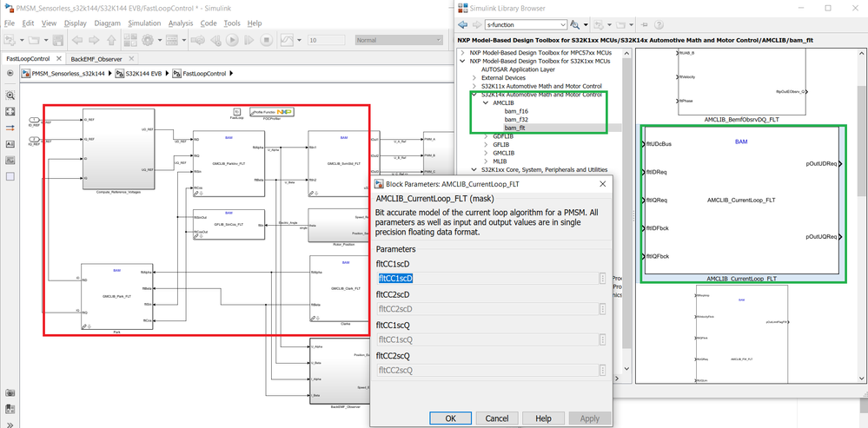This screenshot has width=868, height=428.
Task: Open Model Configuration Parameters gear
Action: 147,40
